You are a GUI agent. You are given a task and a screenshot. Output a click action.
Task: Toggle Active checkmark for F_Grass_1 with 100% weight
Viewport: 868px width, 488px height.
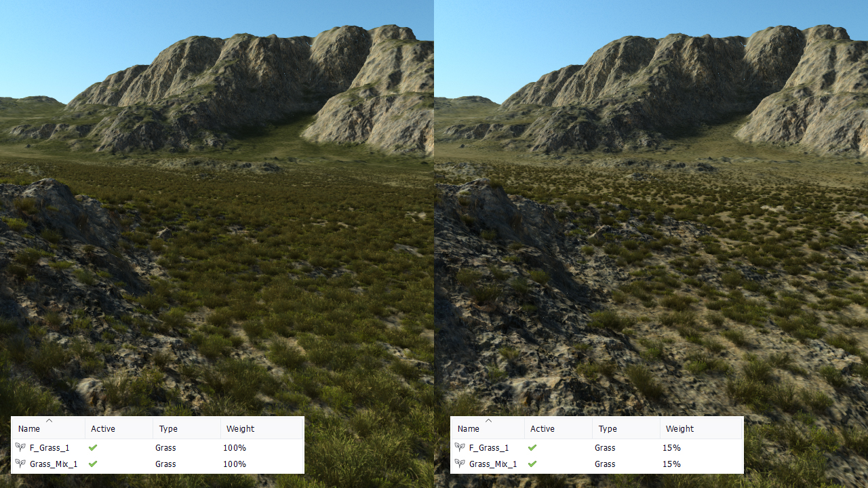[93, 447]
